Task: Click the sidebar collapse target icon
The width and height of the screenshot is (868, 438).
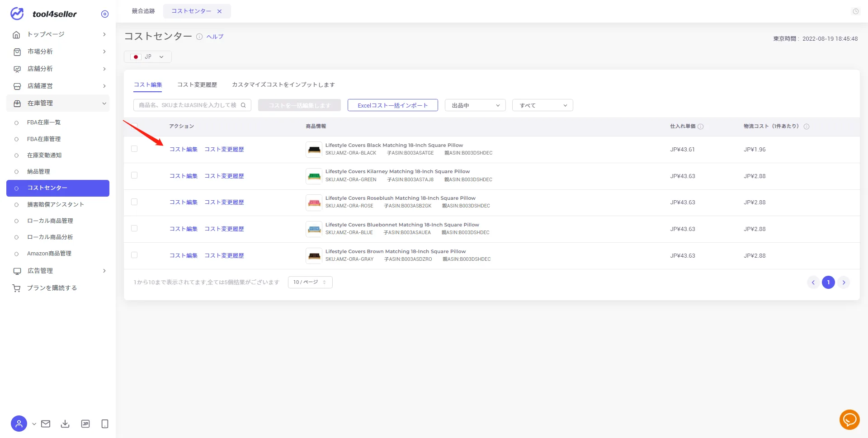Action: tap(105, 14)
